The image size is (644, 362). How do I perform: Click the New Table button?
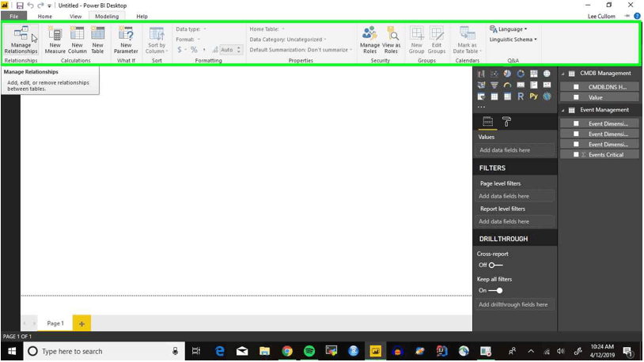point(97,40)
